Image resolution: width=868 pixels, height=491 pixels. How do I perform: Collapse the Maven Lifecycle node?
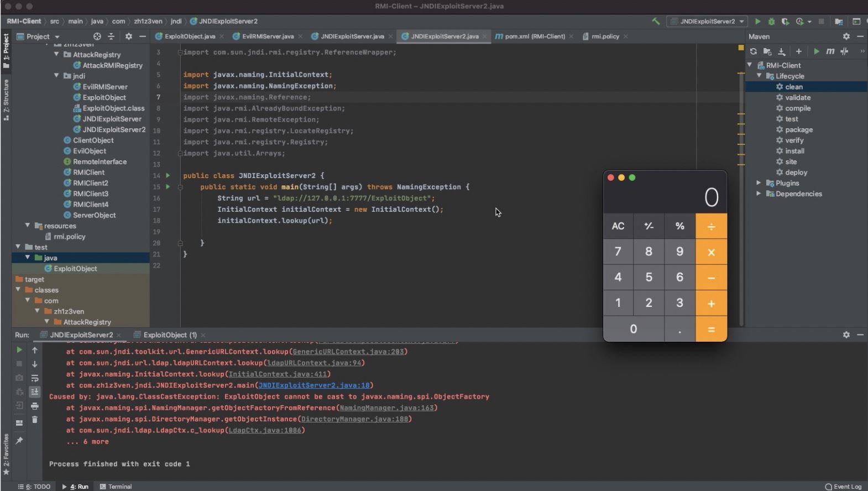click(759, 76)
